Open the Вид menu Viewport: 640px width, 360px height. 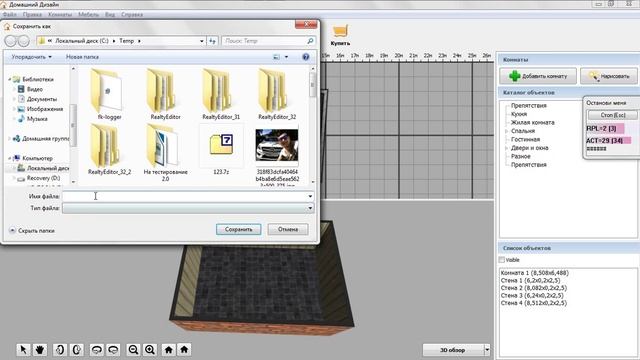pyautogui.click(x=110, y=14)
